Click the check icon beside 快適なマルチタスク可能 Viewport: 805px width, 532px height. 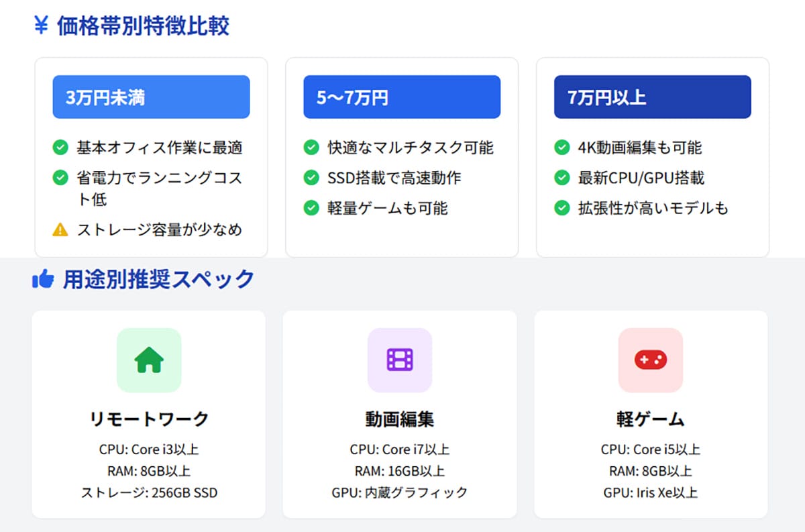pyautogui.click(x=311, y=147)
